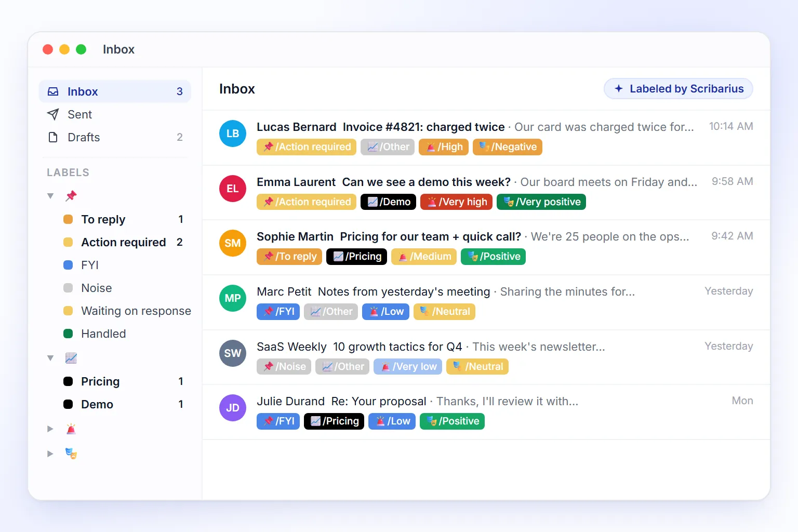
Task: Click the /Demo tag on Emma's email
Action: (x=388, y=202)
